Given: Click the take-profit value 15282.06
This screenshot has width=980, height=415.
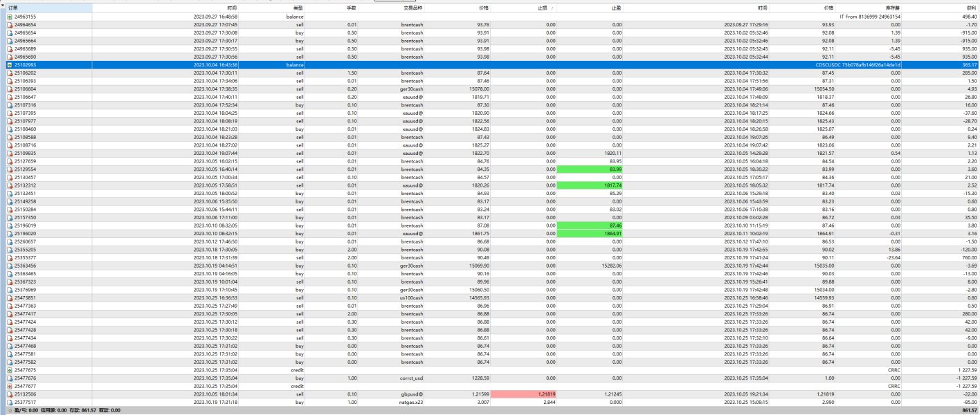Looking at the screenshot, I should 611,266.
